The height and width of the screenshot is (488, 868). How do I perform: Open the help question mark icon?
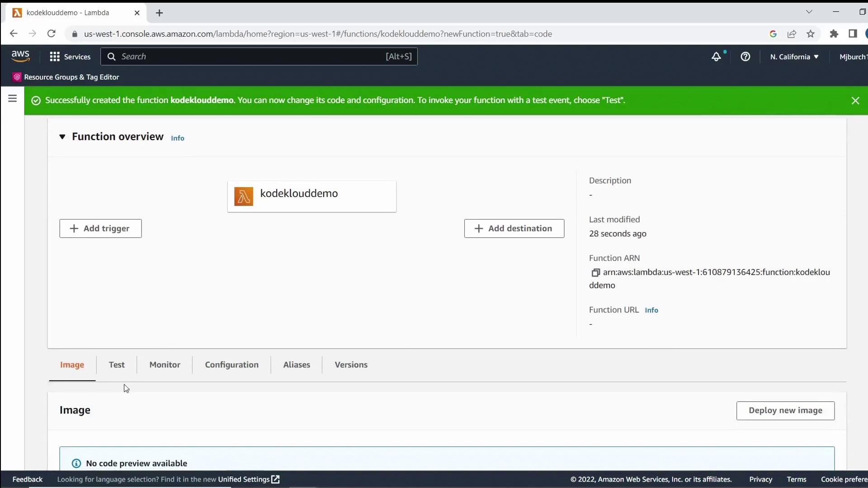tap(745, 56)
